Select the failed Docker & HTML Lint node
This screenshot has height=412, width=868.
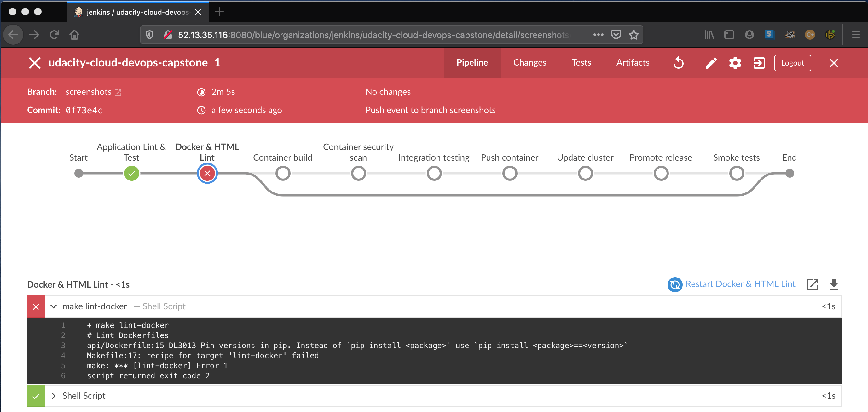[207, 174]
